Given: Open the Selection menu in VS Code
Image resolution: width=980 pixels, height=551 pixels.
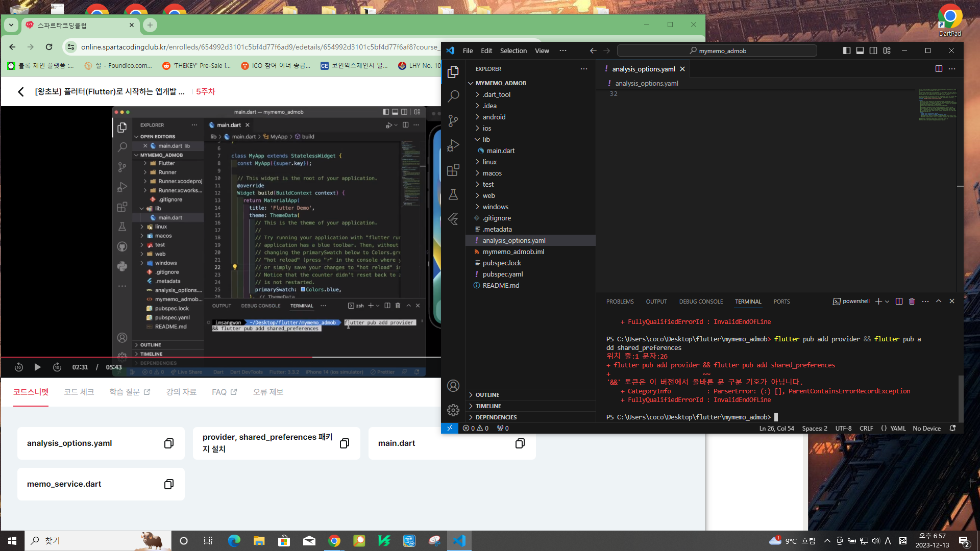Looking at the screenshot, I should tap(513, 51).
